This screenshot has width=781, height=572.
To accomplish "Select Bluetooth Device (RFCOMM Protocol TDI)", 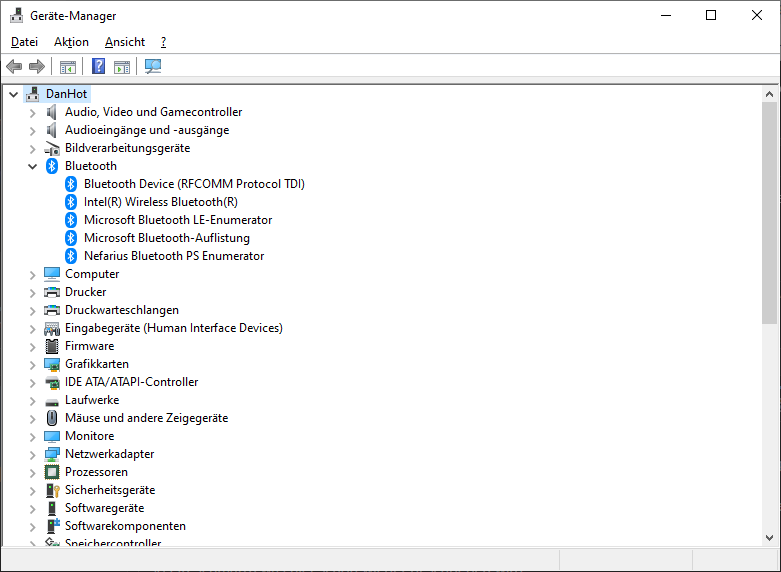I will (194, 184).
